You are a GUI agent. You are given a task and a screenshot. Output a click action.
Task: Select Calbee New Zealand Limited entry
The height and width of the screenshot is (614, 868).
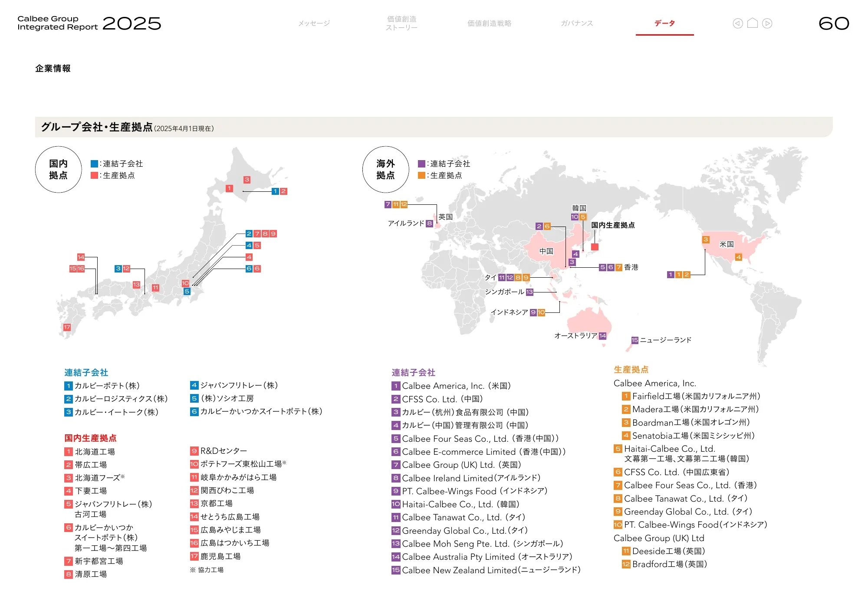coord(486,570)
